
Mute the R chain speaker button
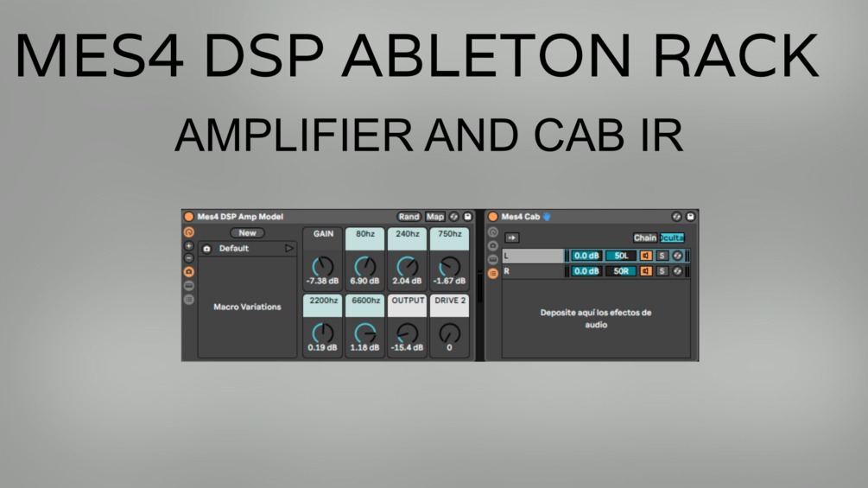point(646,271)
